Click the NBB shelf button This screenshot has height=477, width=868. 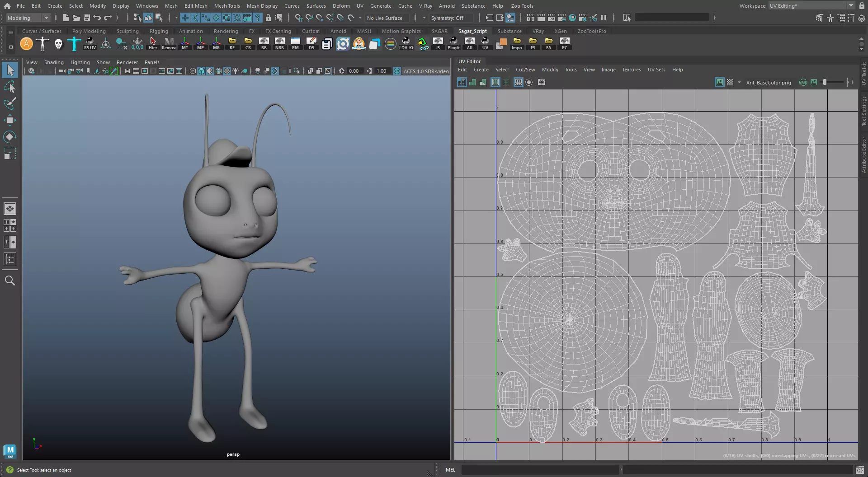pyautogui.click(x=280, y=43)
